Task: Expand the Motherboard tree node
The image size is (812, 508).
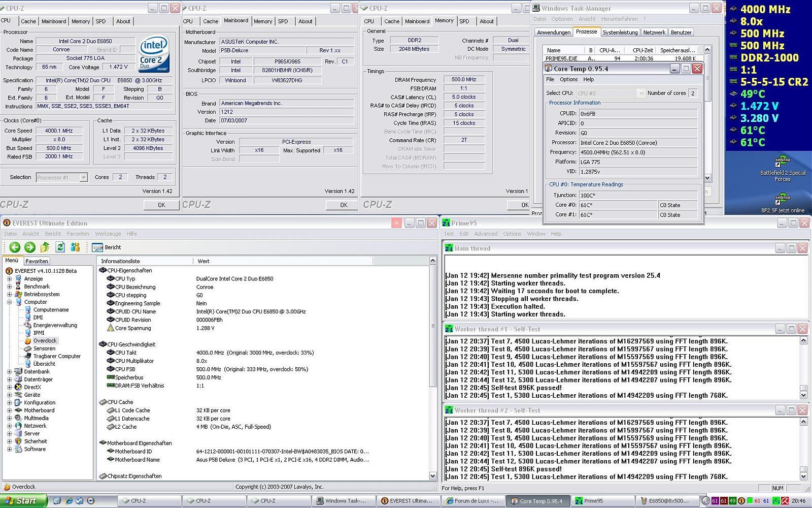Action: (9, 410)
